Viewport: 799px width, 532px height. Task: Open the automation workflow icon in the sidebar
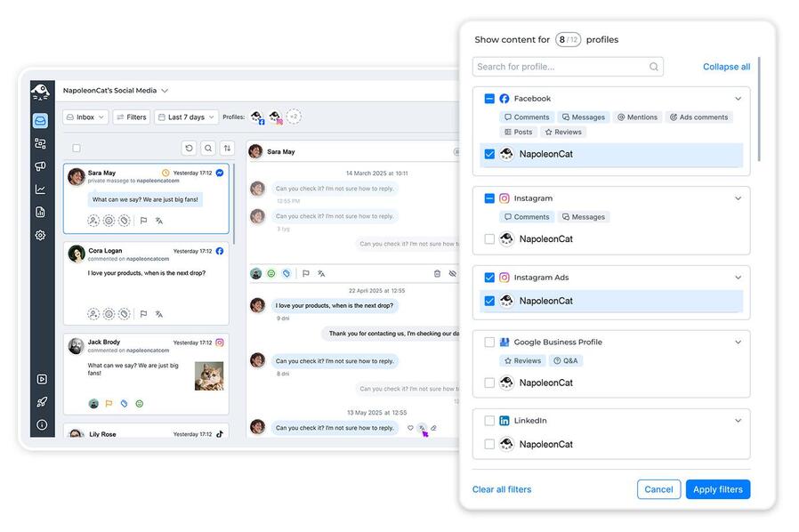[40, 144]
